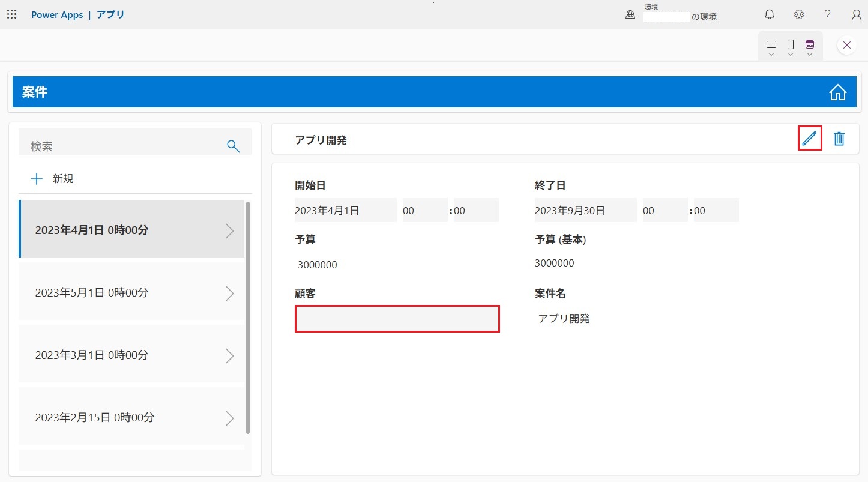Click the 新規 button to add record
This screenshot has height=482, width=868.
tap(53, 178)
